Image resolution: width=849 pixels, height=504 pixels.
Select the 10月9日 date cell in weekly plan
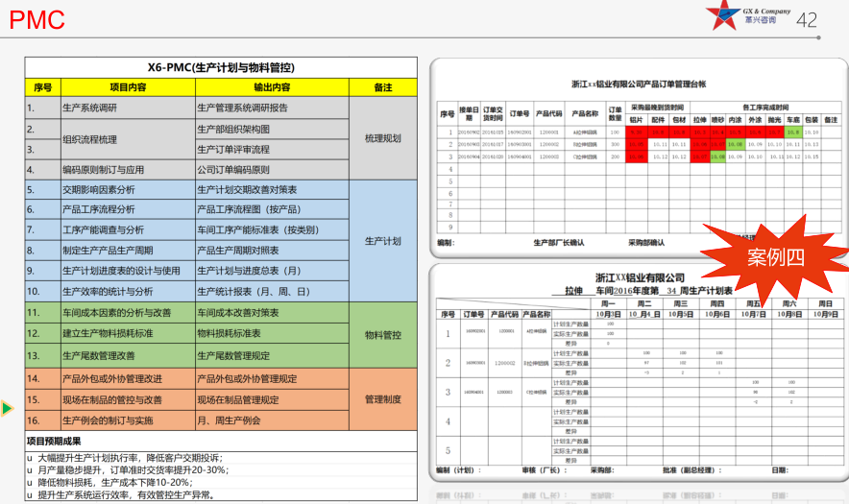coord(826,314)
